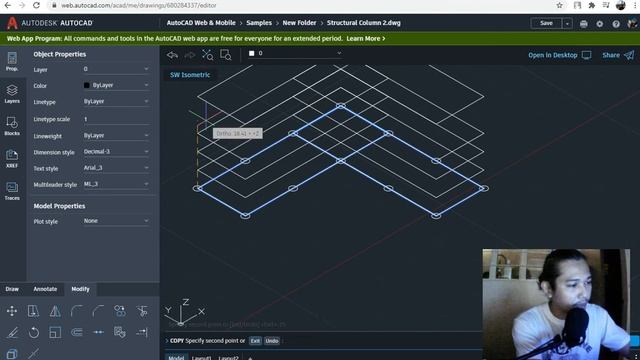Open the Samples breadcrumb link
The image size is (640, 360).
[259, 23]
